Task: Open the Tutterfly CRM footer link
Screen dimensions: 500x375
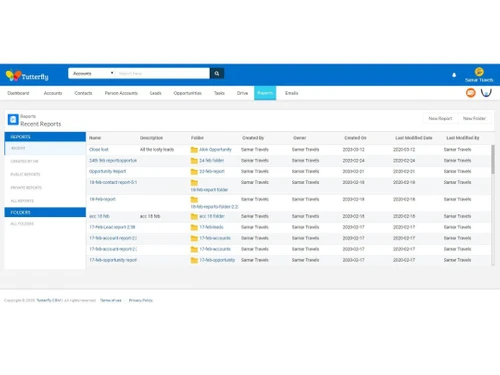Action: [49, 300]
